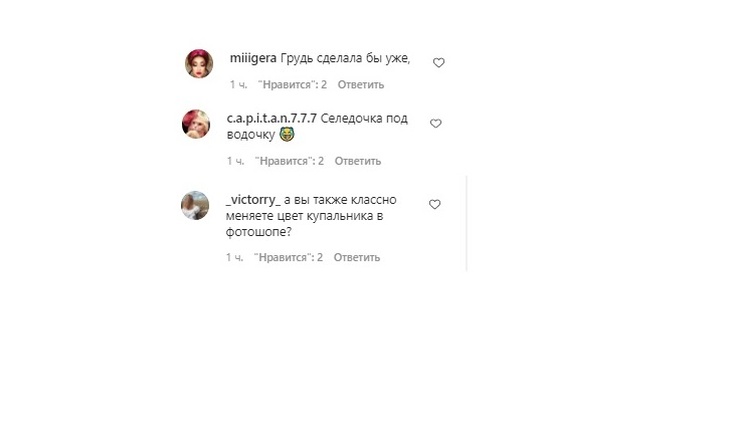
Task: Click the 1 ч. timestamp under _victorry_'s comment
Action: pos(234,257)
